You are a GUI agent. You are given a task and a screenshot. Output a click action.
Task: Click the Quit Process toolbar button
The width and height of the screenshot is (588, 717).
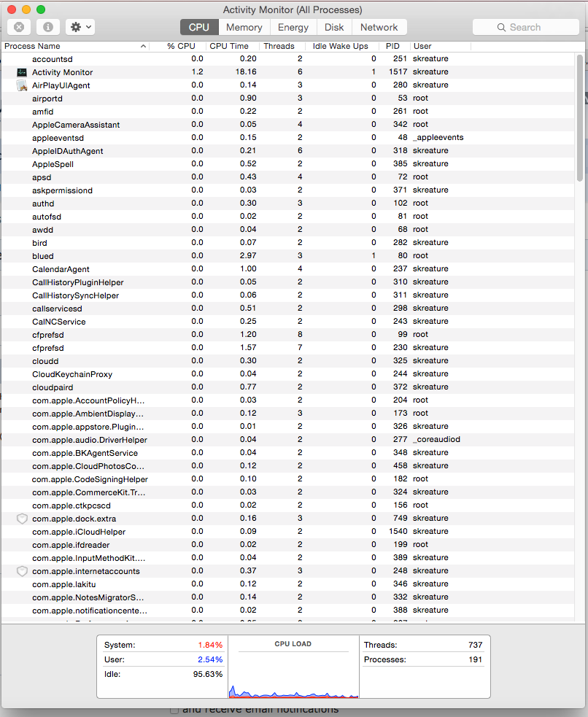click(19, 27)
